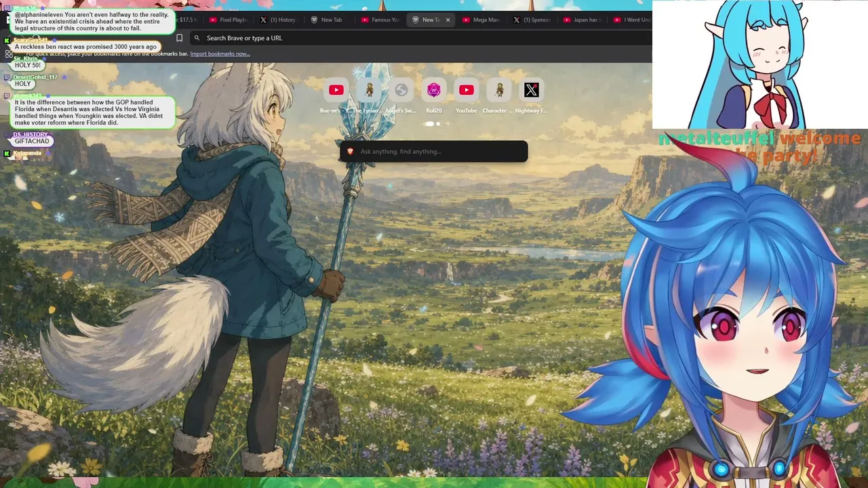Click the chat username Kulapanda
The image size is (868, 488).
point(27,153)
